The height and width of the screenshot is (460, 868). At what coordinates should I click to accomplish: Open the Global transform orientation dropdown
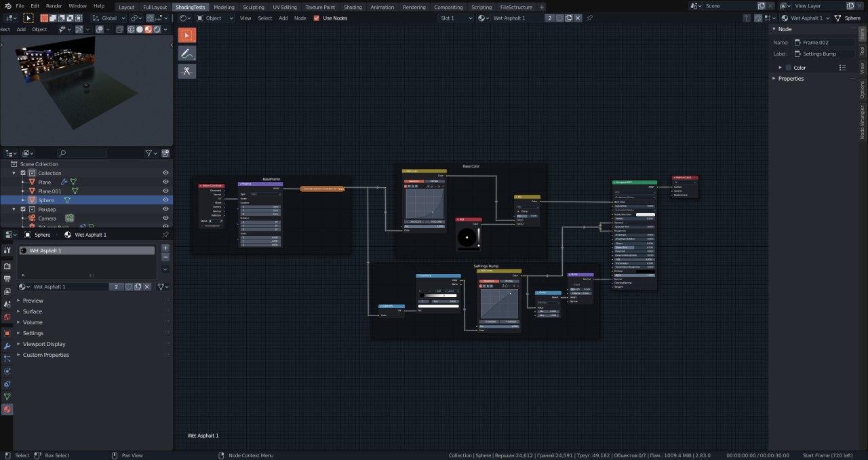[x=108, y=18]
